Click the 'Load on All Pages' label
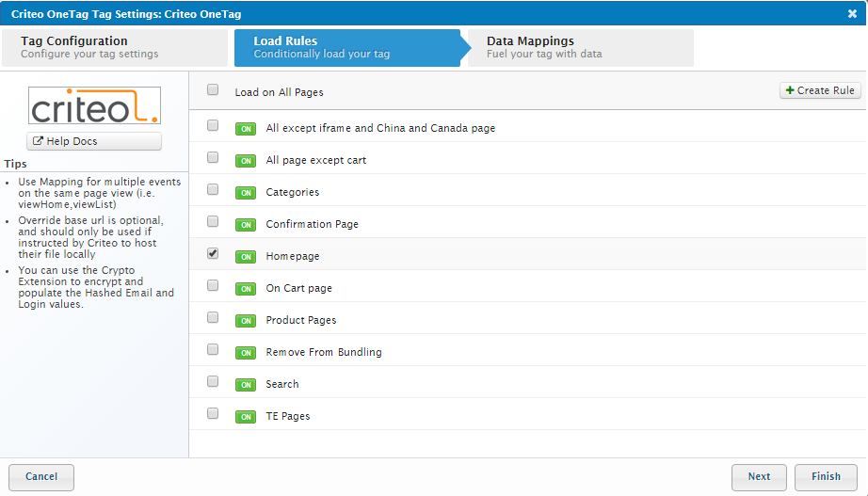Screen dimensions: 868x496 (x=279, y=92)
